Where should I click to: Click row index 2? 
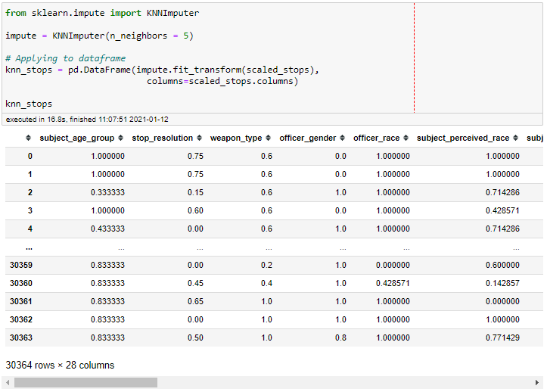30,192
